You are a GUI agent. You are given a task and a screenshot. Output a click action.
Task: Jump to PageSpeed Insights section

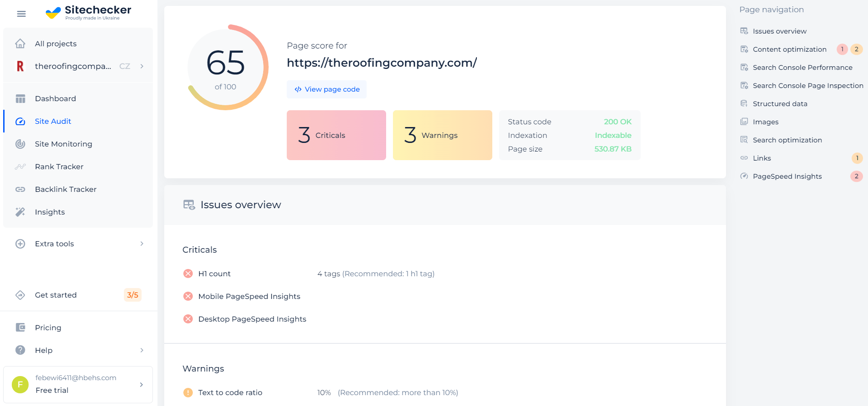coord(787,176)
